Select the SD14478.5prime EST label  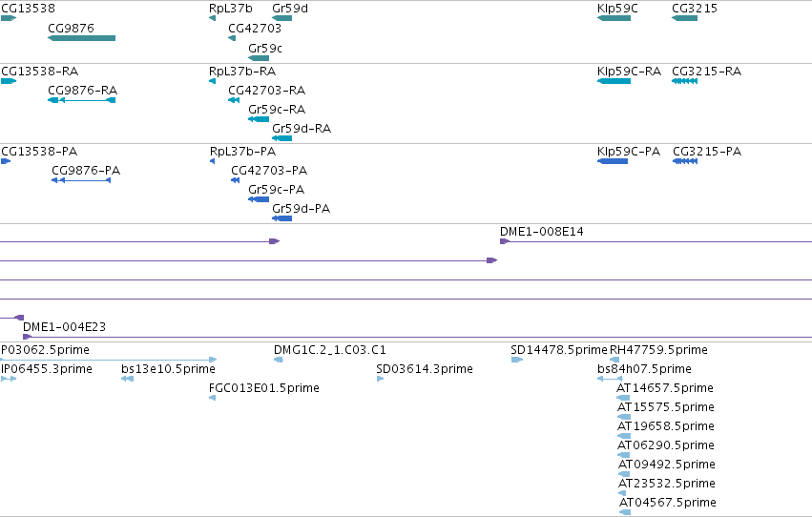pos(559,350)
